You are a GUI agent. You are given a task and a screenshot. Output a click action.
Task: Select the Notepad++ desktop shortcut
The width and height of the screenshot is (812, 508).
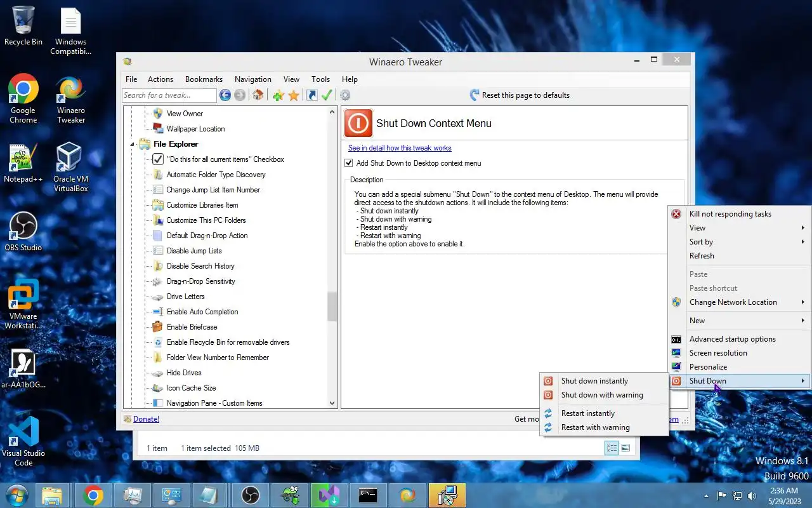(23, 163)
